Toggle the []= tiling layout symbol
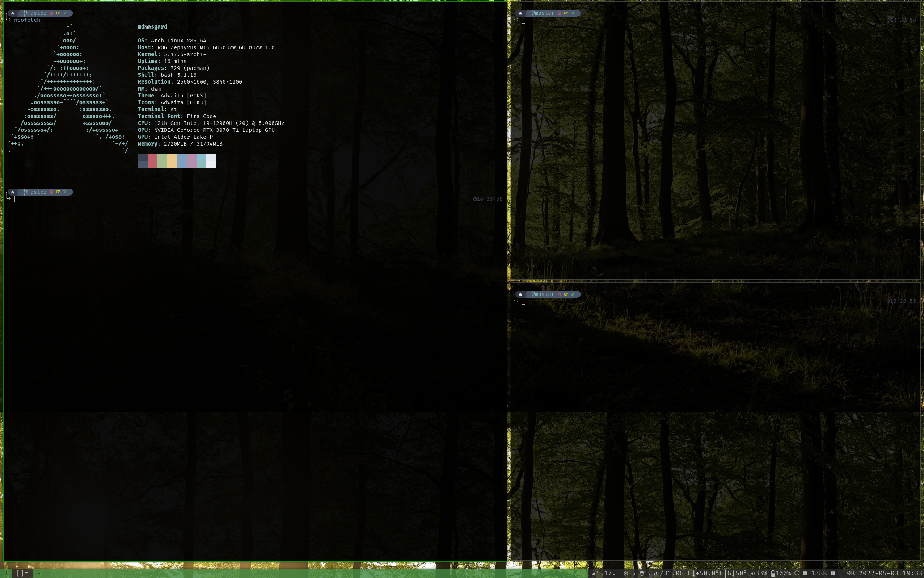This screenshot has width=924, height=578. point(22,573)
